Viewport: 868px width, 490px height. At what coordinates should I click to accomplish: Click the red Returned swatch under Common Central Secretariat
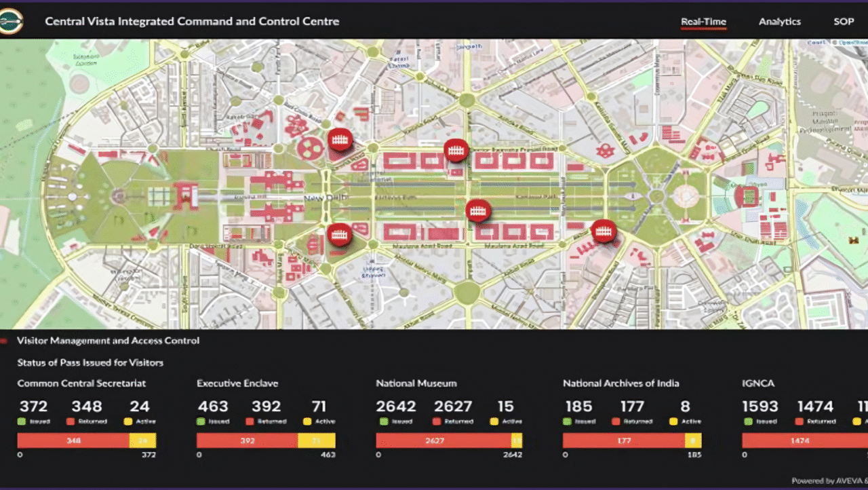tap(70, 421)
